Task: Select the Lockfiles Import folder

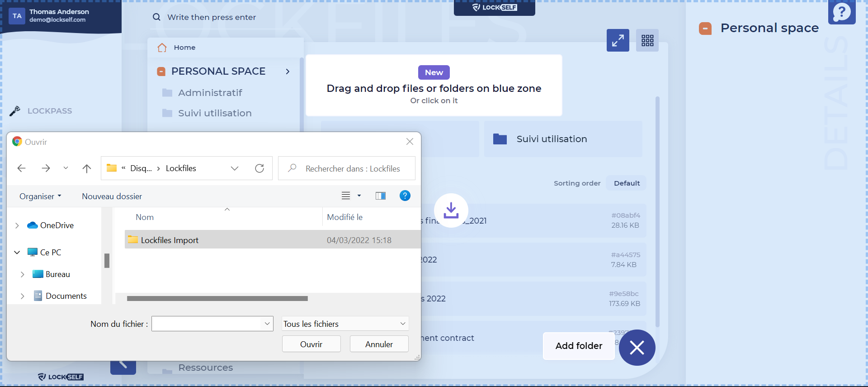Action: pyautogui.click(x=170, y=240)
